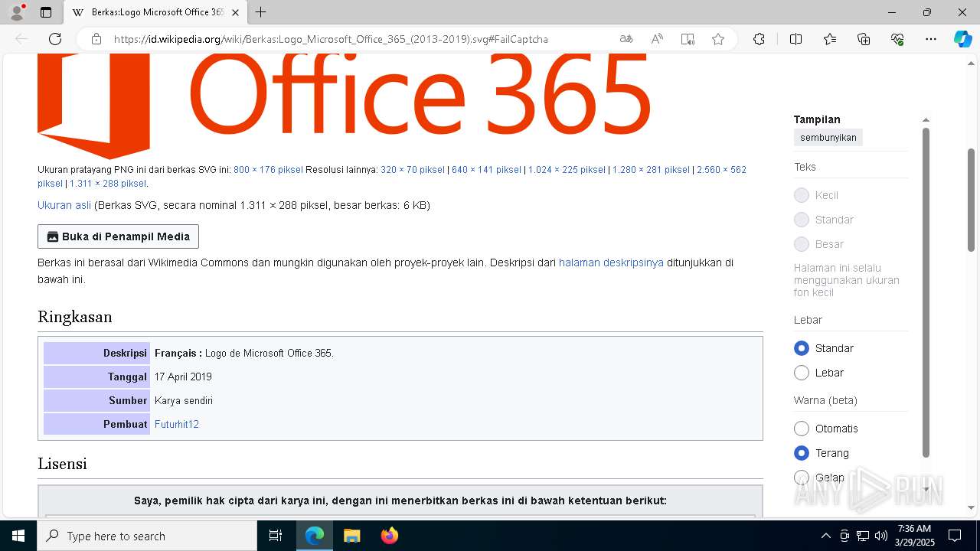Close the Berkas:Logo Microsoft Office 365 tab
The width and height of the screenshot is (980, 551).
[x=235, y=12]
